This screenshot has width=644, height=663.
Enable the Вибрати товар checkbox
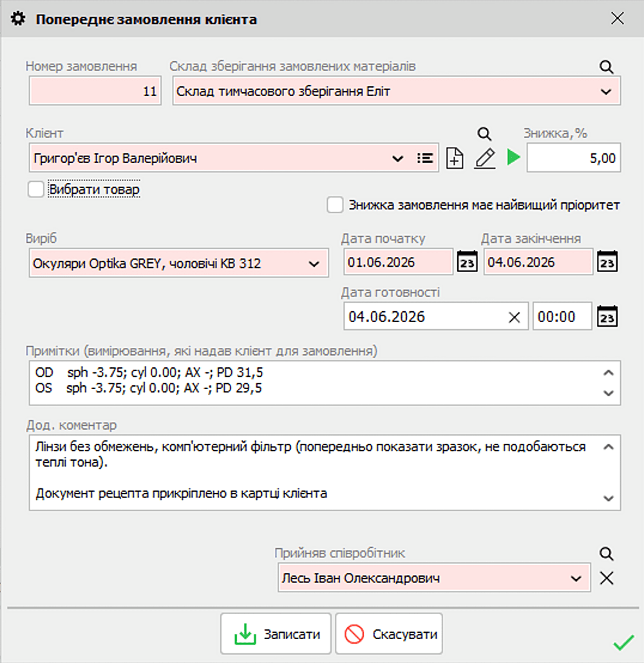pyautogui.click(x=36, y=189)
